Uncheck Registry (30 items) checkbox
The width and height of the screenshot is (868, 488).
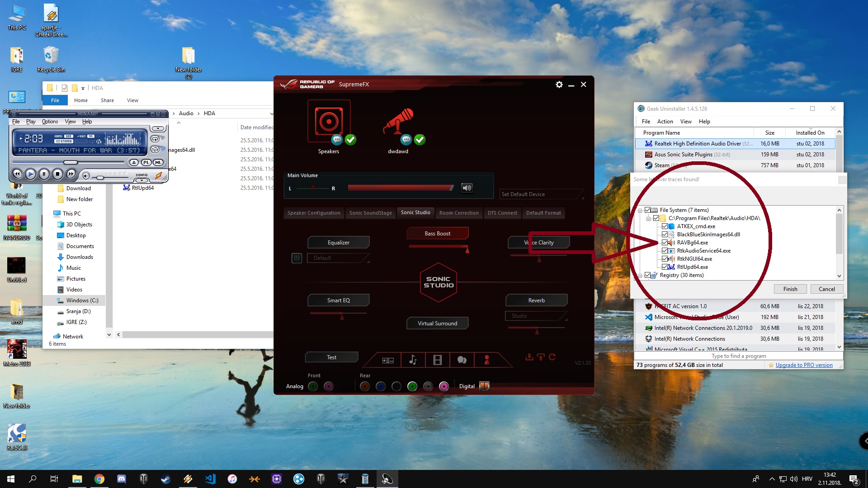point(648,275)
